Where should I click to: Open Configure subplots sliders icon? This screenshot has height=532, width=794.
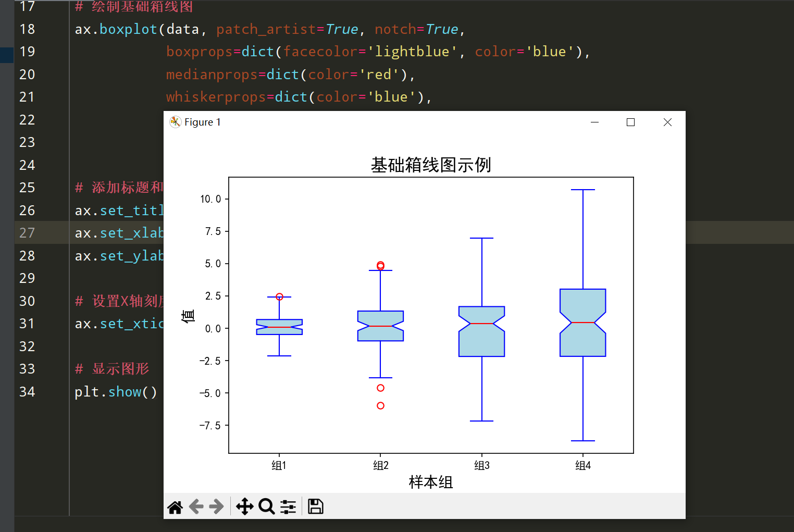pos(288,506)
